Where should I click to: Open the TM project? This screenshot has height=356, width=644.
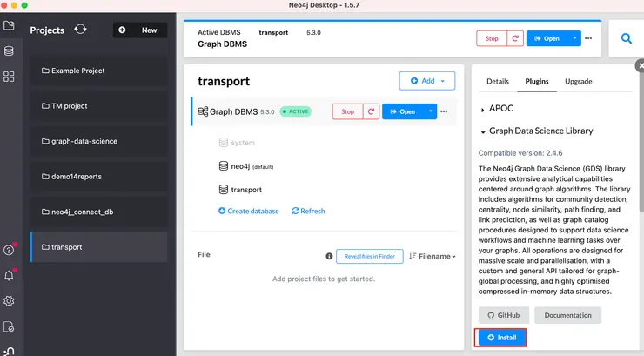[x=98, y=106]
